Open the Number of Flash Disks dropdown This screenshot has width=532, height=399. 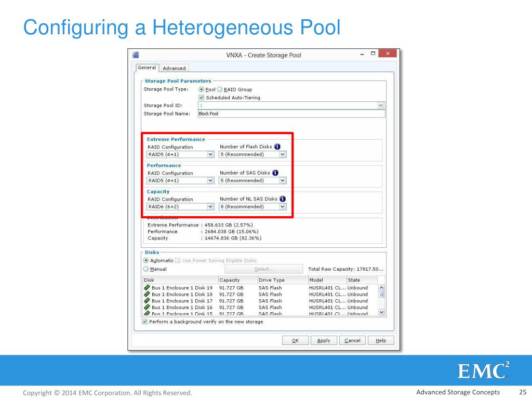pos(282,154)
